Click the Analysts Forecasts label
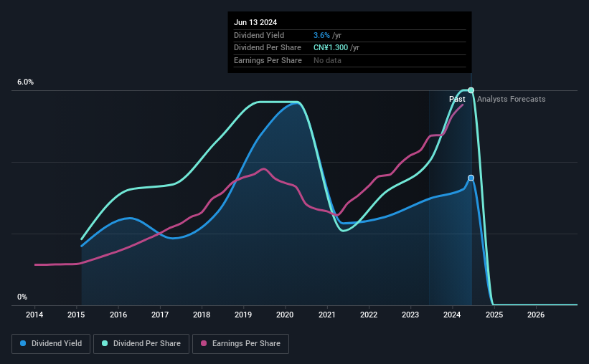This screenshot has height=364, width=589. [x=512, y=99]
